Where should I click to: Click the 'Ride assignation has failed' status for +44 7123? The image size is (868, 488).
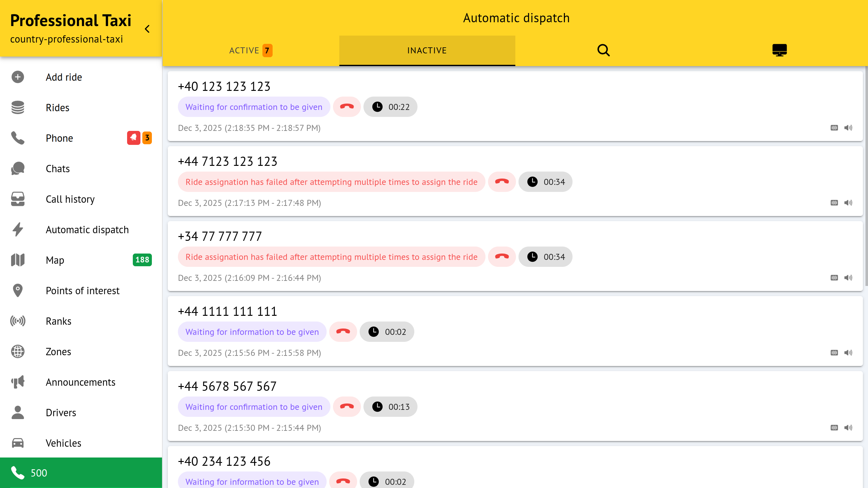tap(331, 182)
